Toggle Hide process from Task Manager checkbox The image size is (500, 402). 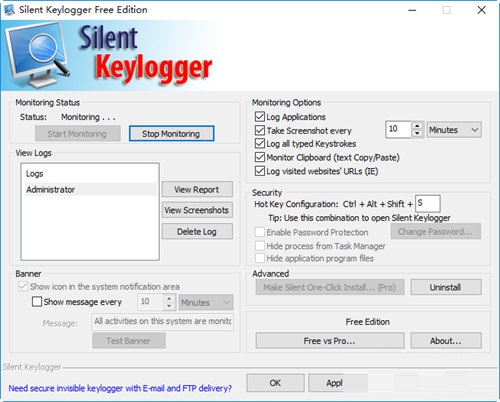tap(260, 246)
